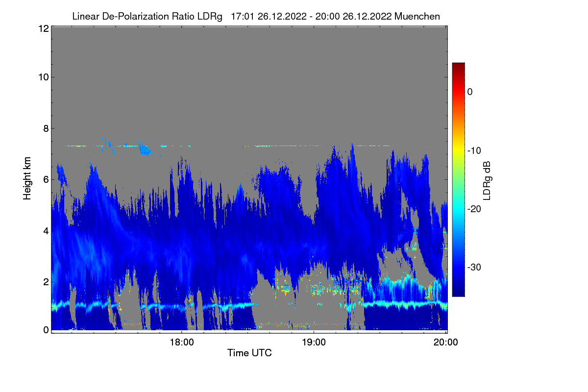Click the height tick label '0' on the y-axis
Image resolution: width=588 pixels, height=392 pixels.
click(x=45, y=330)
